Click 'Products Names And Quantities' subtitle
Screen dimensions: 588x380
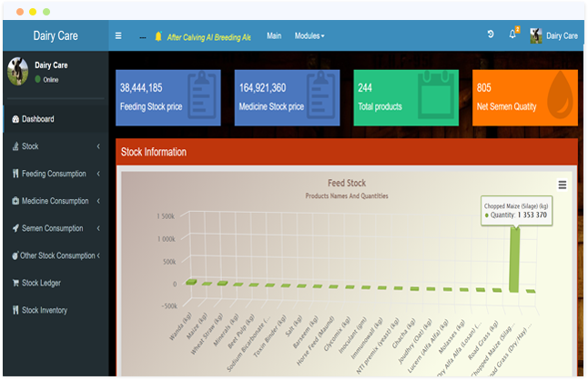[x=347, y=195]
